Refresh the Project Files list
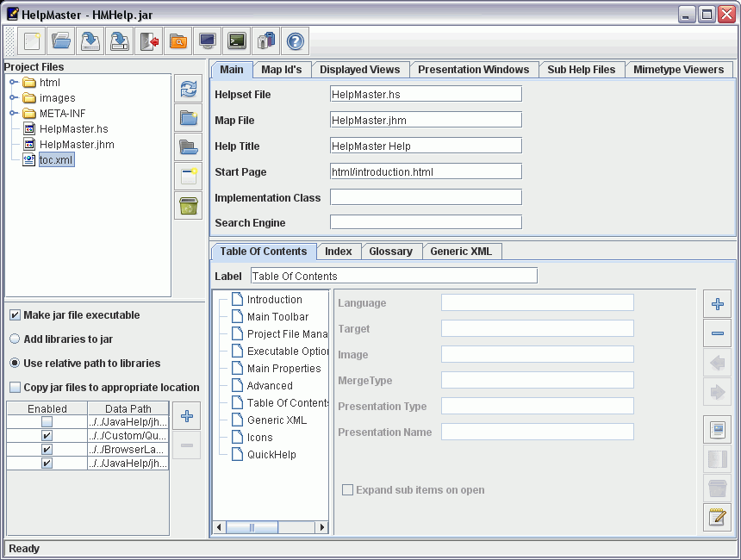 click(x=188, y=90)
